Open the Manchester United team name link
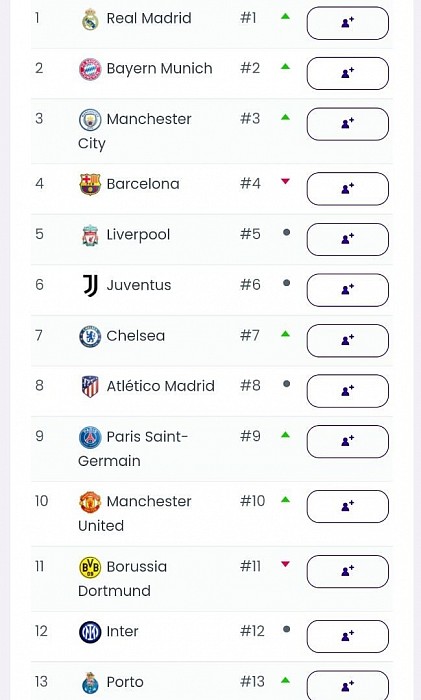 pyautogui.click(x=135, y=513)
